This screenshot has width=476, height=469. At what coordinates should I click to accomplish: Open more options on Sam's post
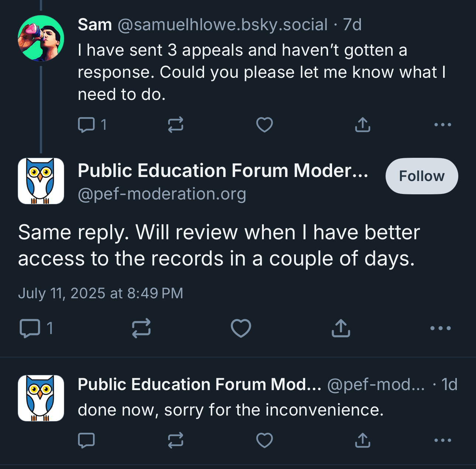pyautogui.click(x=442, y=125)
